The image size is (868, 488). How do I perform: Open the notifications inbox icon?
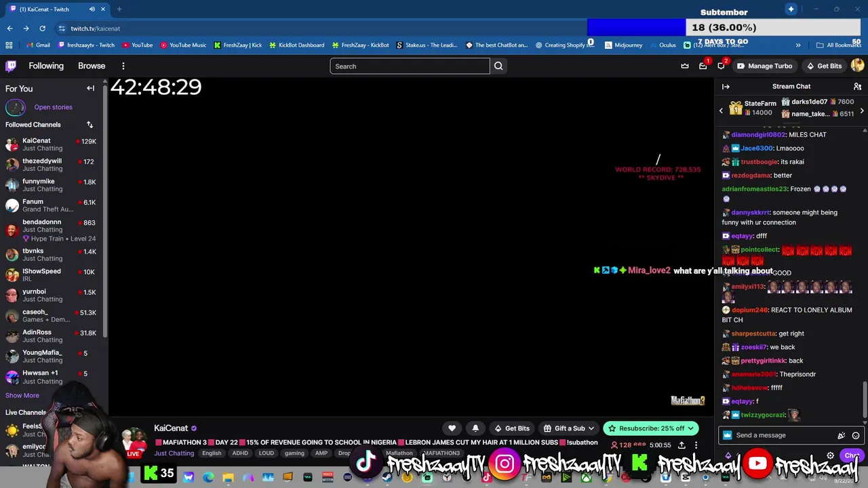[703, 66]
